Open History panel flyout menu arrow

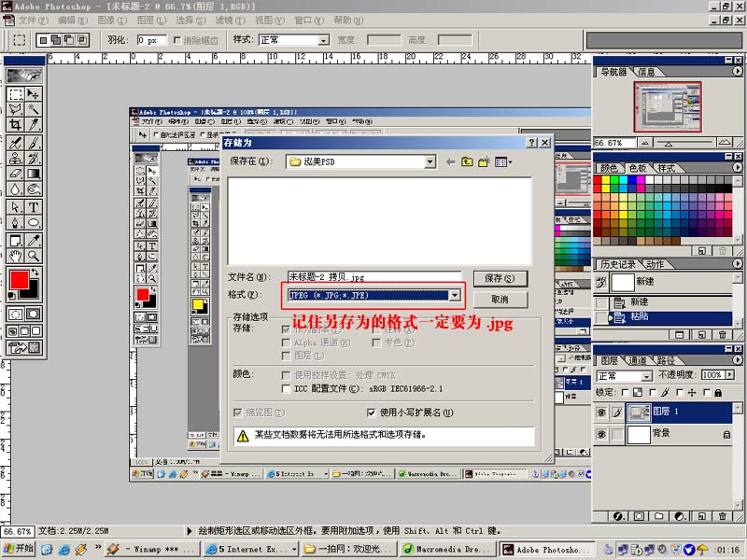pos(737,263)
